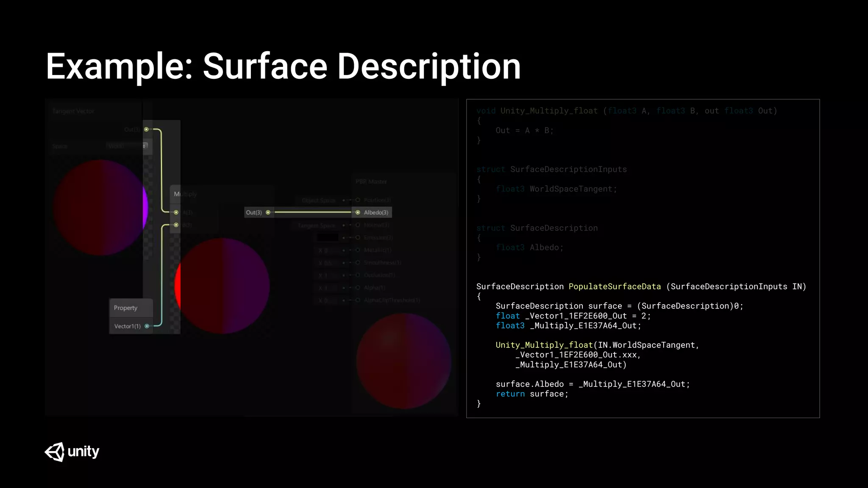Click the Metallic(1) port on PBR Master
The image size is (868, 488).
(358, 250)
